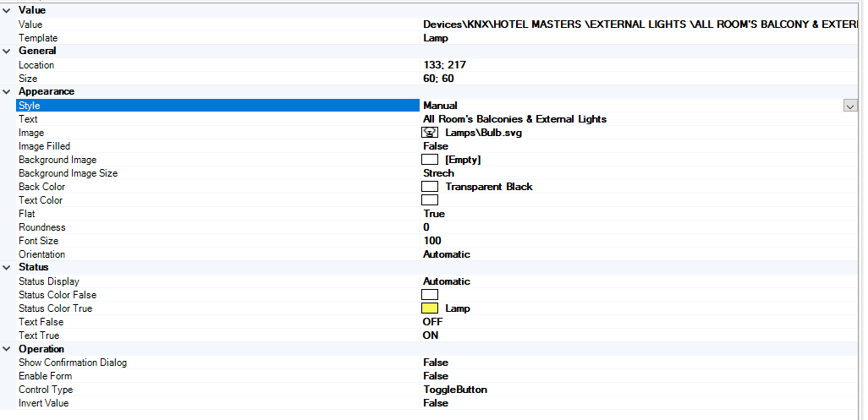Image resolution: width=868 pixels, height=420 pixels.
Task: Toggle the Invert Value setting
Action: tap(436, 403)
